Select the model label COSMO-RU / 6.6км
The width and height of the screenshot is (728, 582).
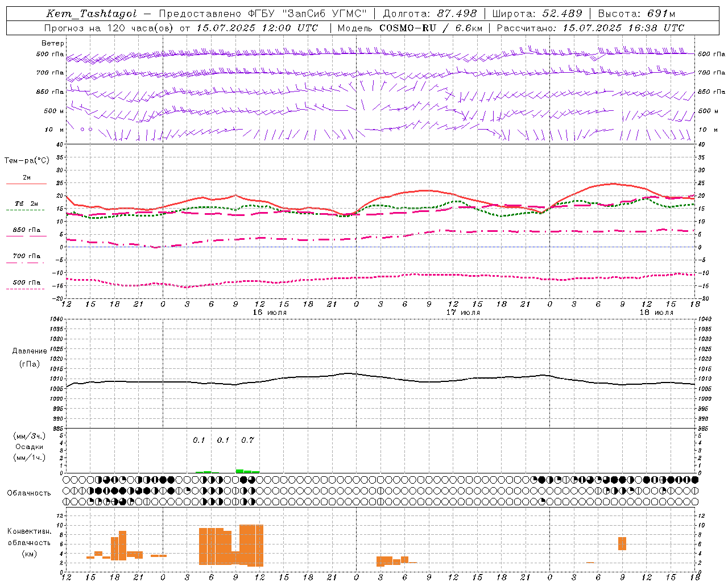431,28
